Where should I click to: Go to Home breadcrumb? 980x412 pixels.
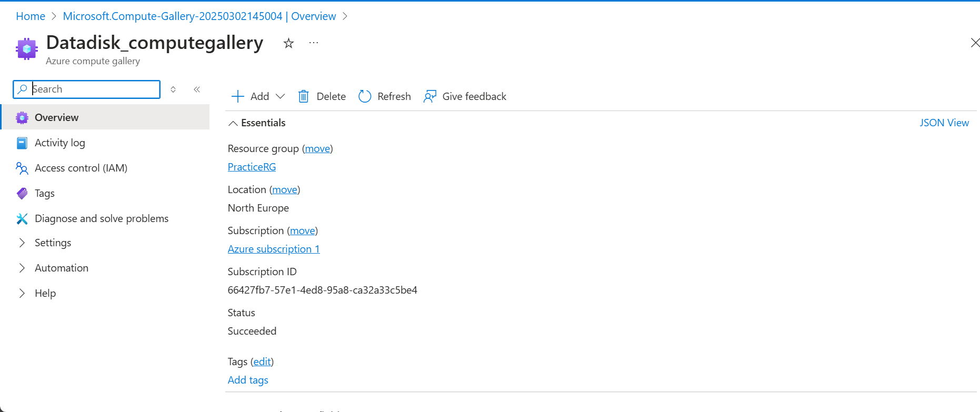(x=31, y=16)
